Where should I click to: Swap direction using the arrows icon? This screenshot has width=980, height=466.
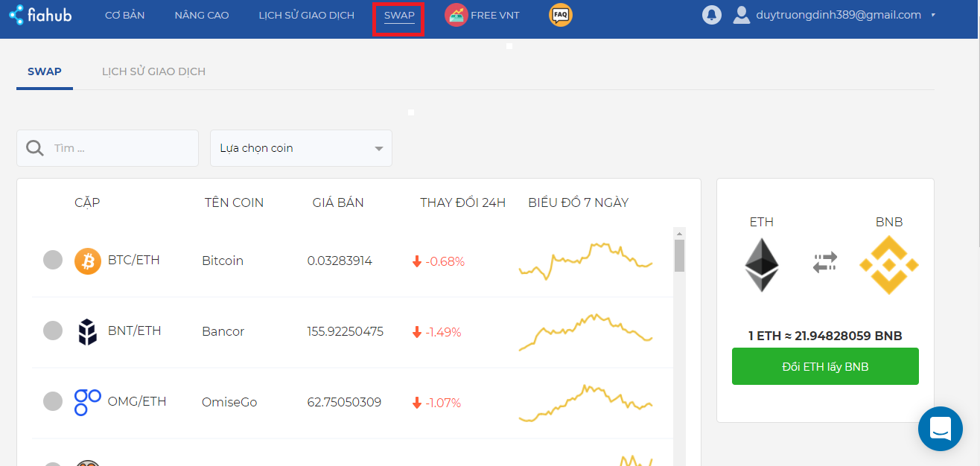coord(825,263)
